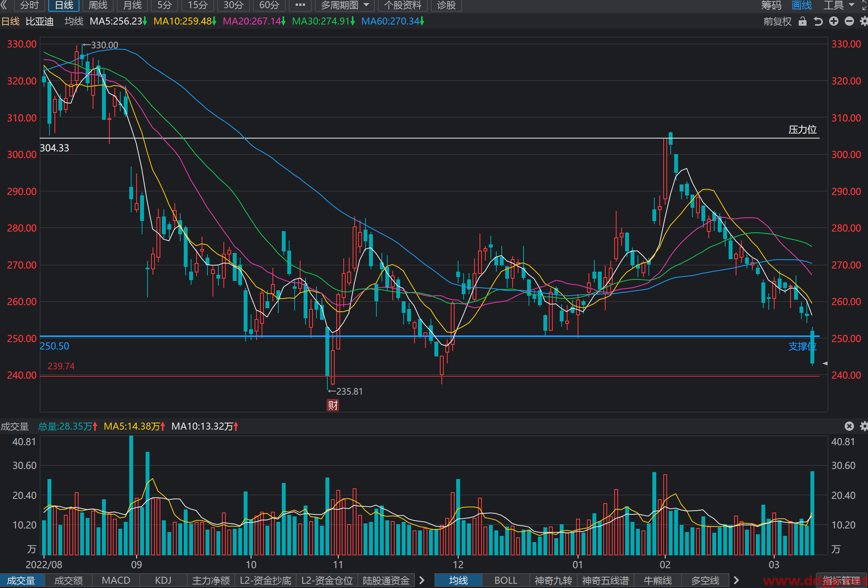Open 个股资料 stock info
The width and height of the screenshot is (868, 588).
pyautogui.click(x=403, y=5)
